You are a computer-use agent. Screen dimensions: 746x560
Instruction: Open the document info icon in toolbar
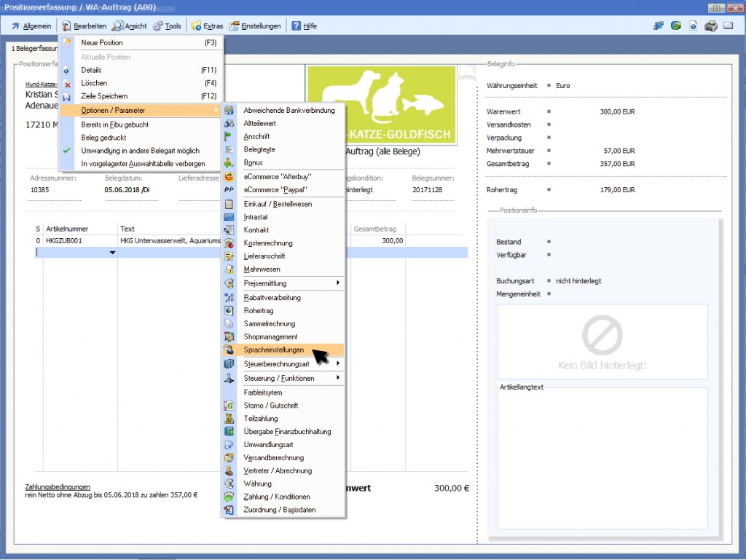[x=693, y=26]
